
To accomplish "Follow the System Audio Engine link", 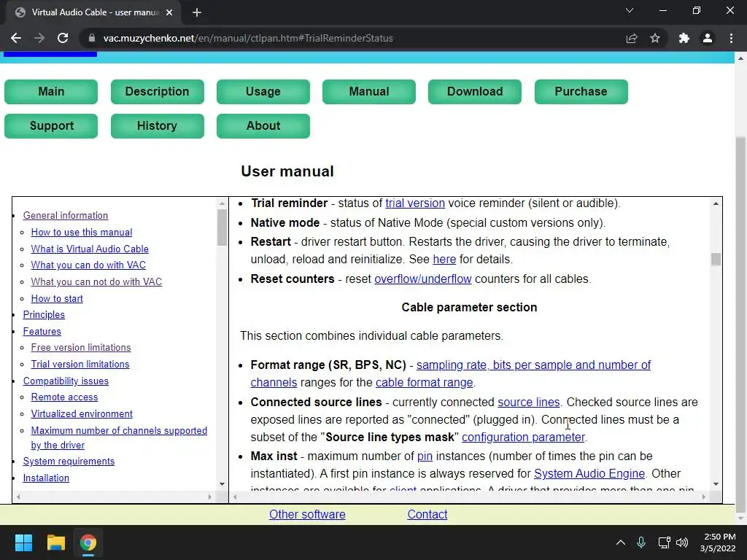I will [589, 474].
